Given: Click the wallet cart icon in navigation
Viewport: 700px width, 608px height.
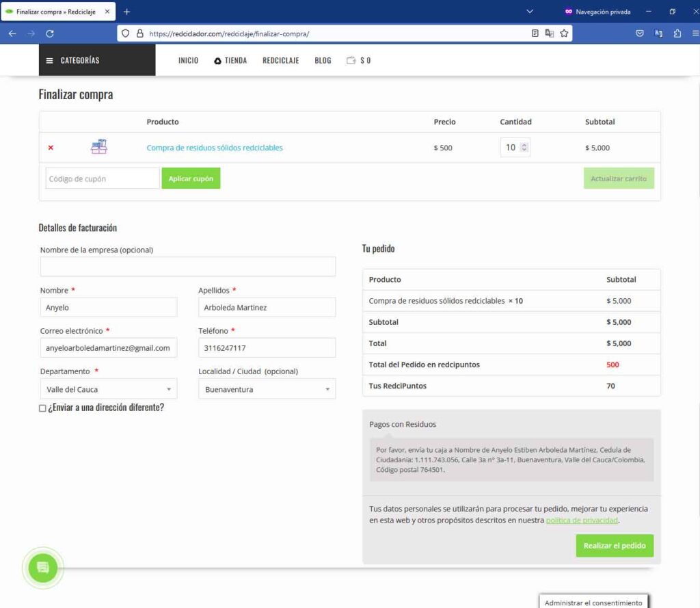Looking at the screenshot, I should (x=351, y=60).
